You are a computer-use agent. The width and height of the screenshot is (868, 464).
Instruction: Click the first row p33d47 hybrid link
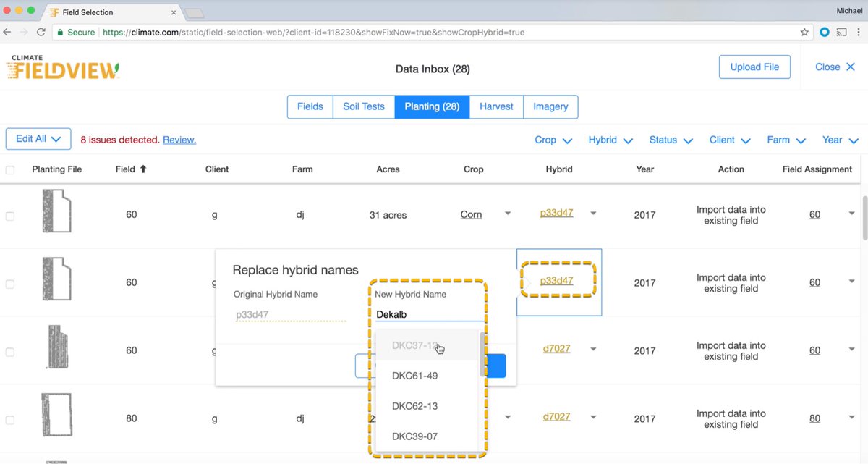click(x=557, y=213)
